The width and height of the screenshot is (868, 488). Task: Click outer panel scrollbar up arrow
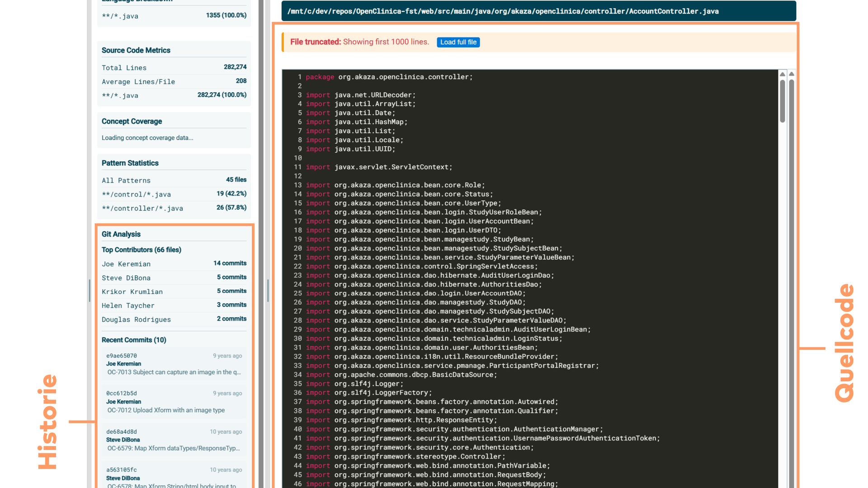click(792, 74)
